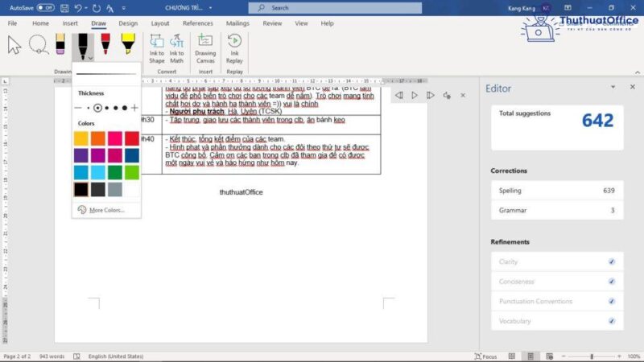Insert a Drawing Canvas
Image resolution: width=644 pixels, height=362 pixels.
(205, 48)
